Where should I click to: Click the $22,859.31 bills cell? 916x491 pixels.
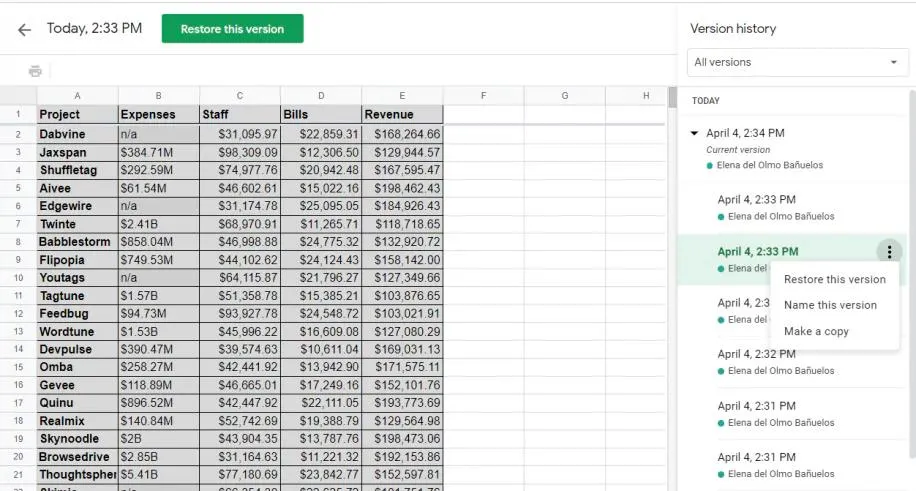(321, 134)
